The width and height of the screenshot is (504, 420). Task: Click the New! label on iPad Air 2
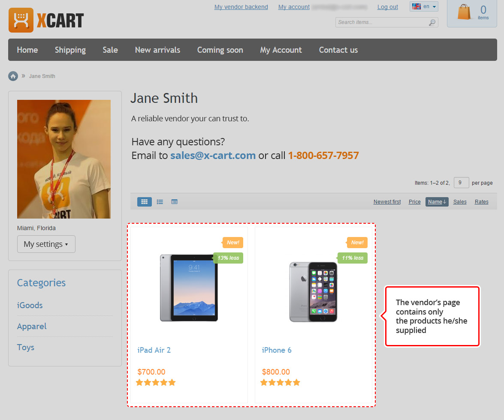pyautogui.click(x=233, y=243)
